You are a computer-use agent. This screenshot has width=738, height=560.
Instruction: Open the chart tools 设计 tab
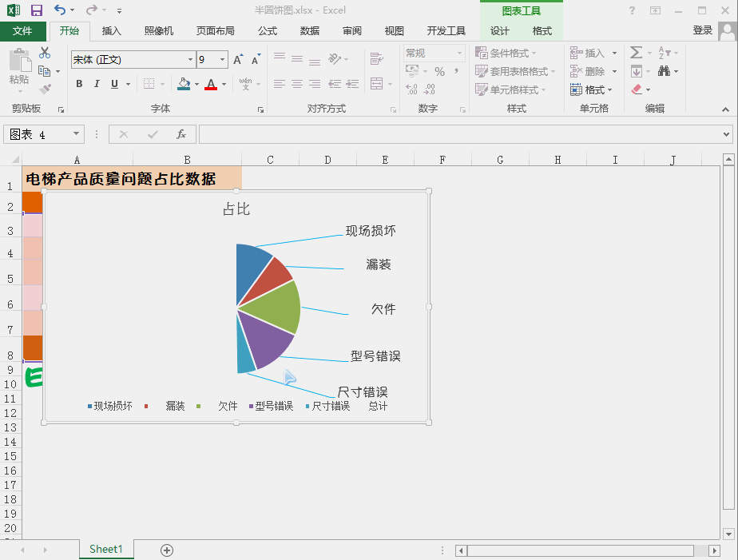tap(499, 31)
